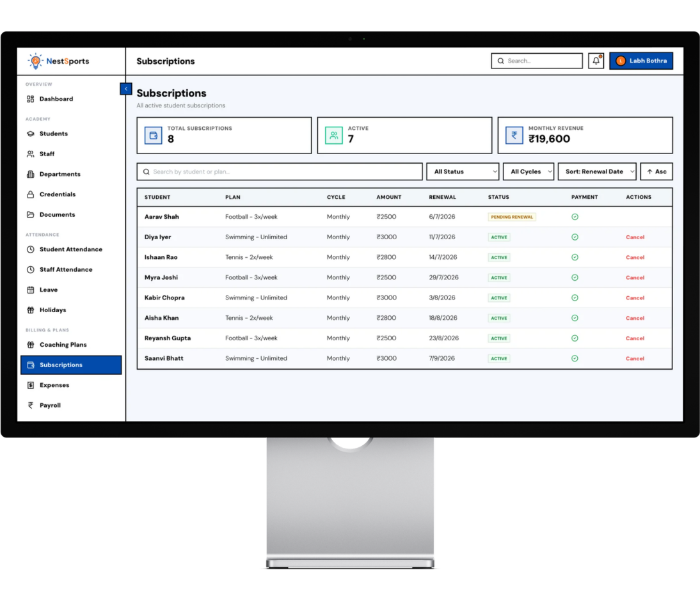This screenshot has height=600, width=700.
Task: Click the Students graduation cap icon
Action: coord(30,134)
